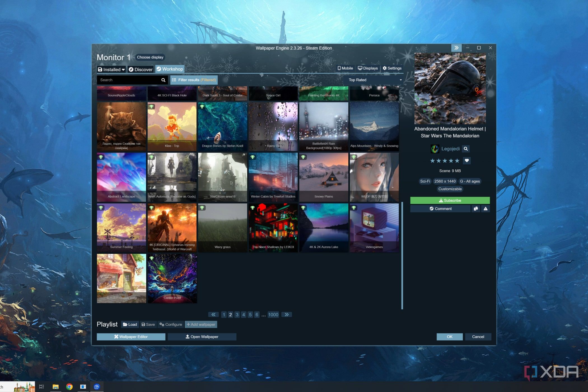Search the author Legojedi's wallpapers icon

(x=466, y=149)
